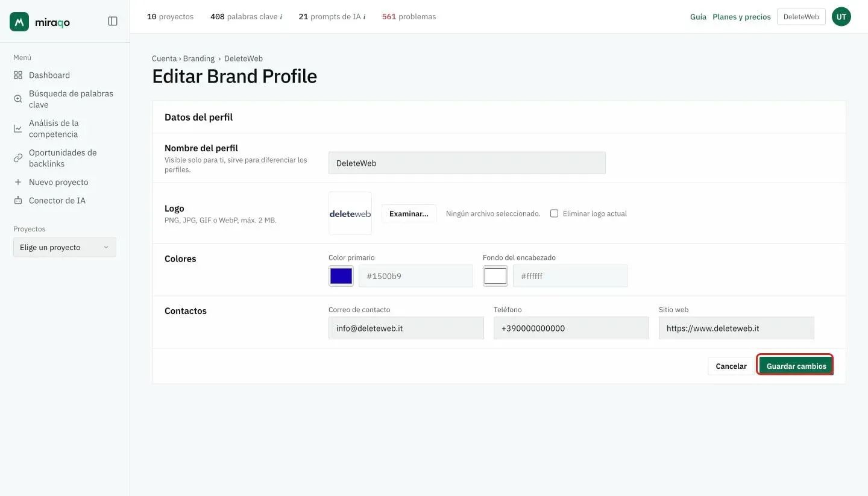Image resolution: width=868 pixels, height=496 pixels.
Task: Open Análisis de la competencia
Action: (x=54, y=128)
